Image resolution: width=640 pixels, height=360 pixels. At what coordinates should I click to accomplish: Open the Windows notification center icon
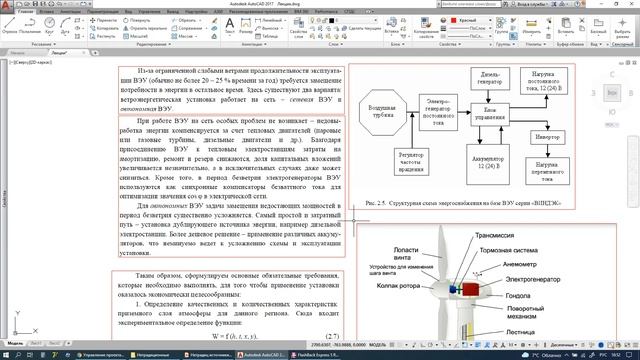(629, 355)
